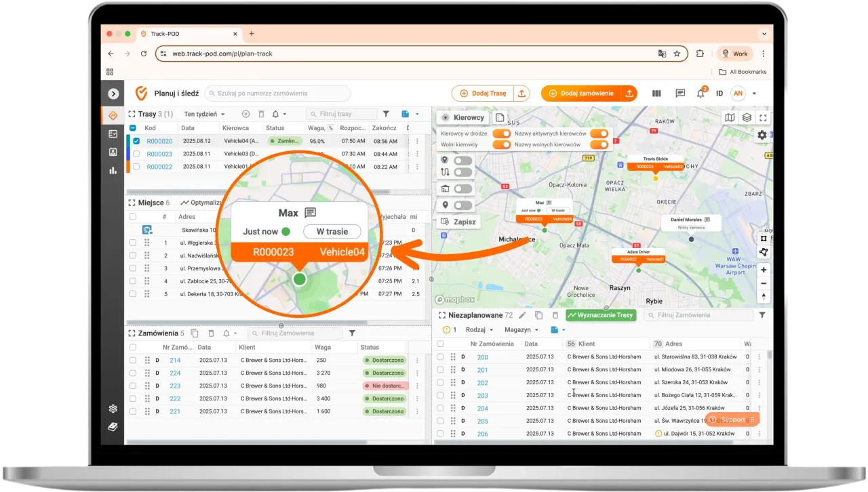868x492 pixels.
Task: Open order link 214
Action: (175, 361)
